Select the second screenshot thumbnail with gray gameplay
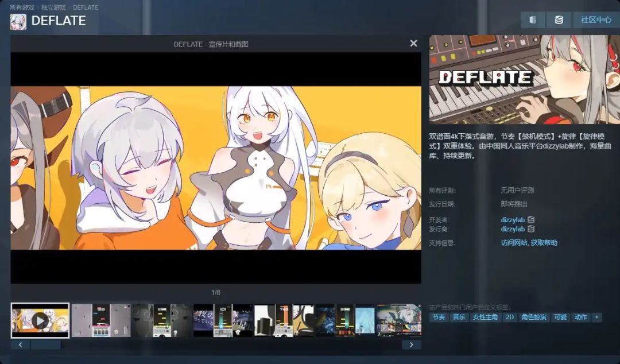 click(x=101, y=320)
